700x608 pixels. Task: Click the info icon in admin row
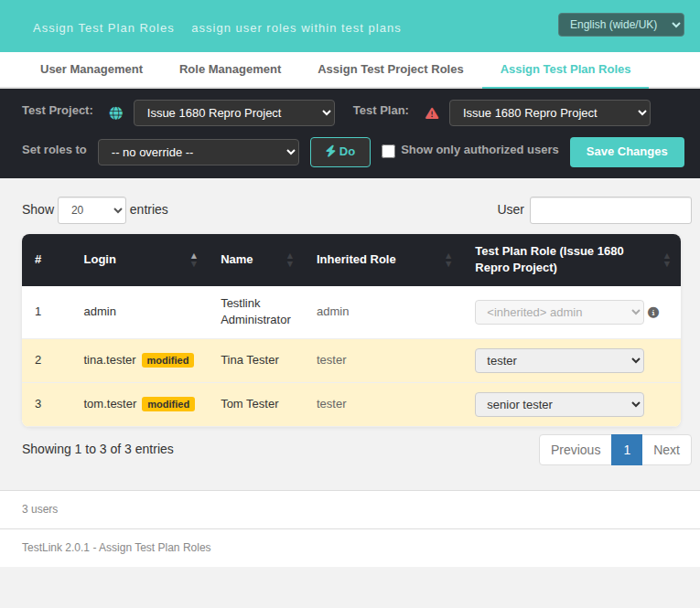[x=653, y=313]
